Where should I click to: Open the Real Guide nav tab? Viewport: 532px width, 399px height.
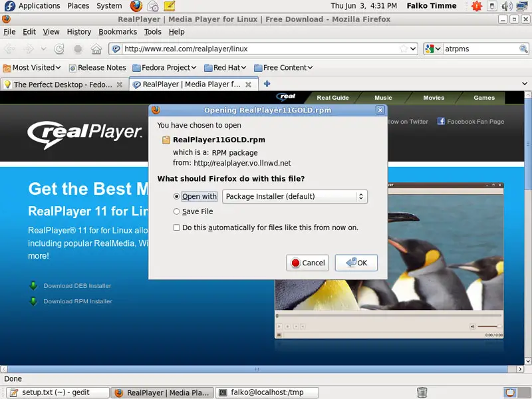coord(333,98)
